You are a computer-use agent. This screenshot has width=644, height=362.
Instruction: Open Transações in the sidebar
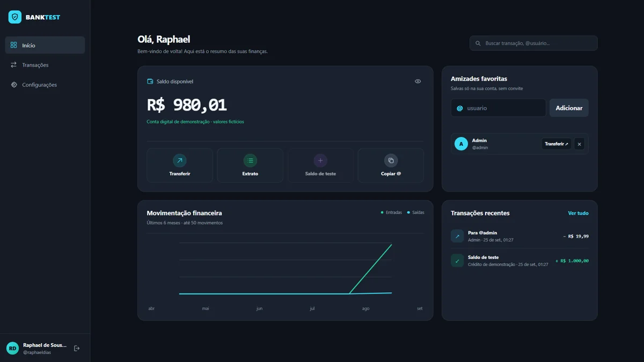tap(45, 65)
